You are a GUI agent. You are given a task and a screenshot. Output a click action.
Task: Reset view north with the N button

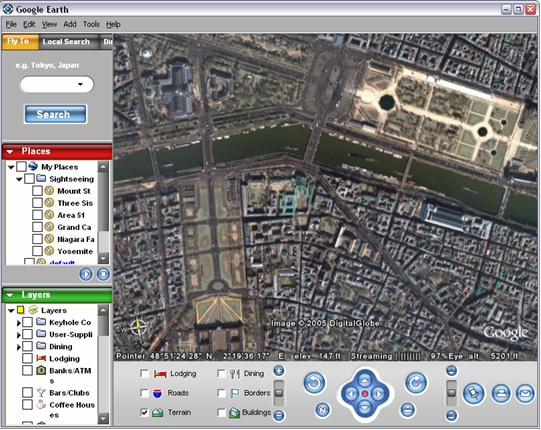(323, 410)
